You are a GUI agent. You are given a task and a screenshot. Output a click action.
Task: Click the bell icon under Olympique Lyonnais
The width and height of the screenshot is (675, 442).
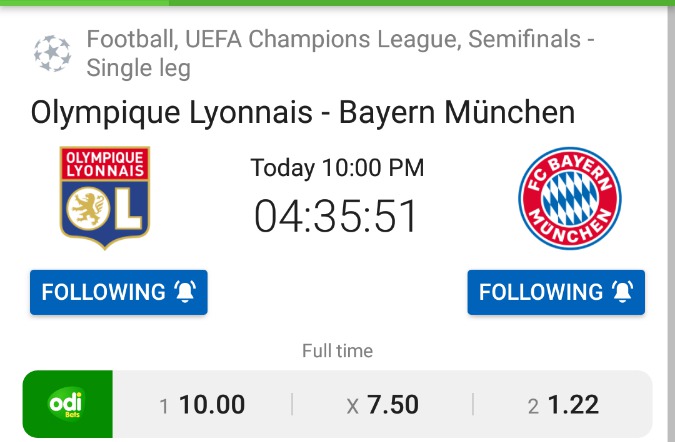[x=185, y=292]
